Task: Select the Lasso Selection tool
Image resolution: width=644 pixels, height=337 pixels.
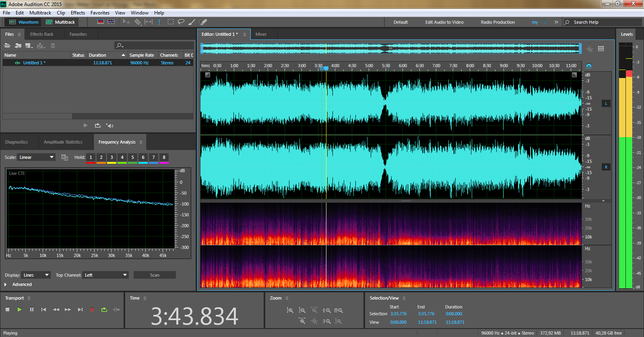Action: click(x=181, y=22)
